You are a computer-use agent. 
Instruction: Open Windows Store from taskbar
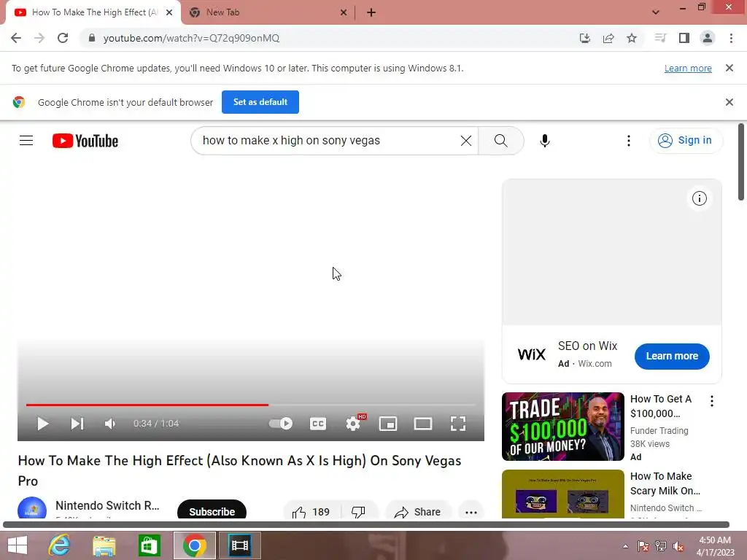pyautogui.click(x=149, y=545)
